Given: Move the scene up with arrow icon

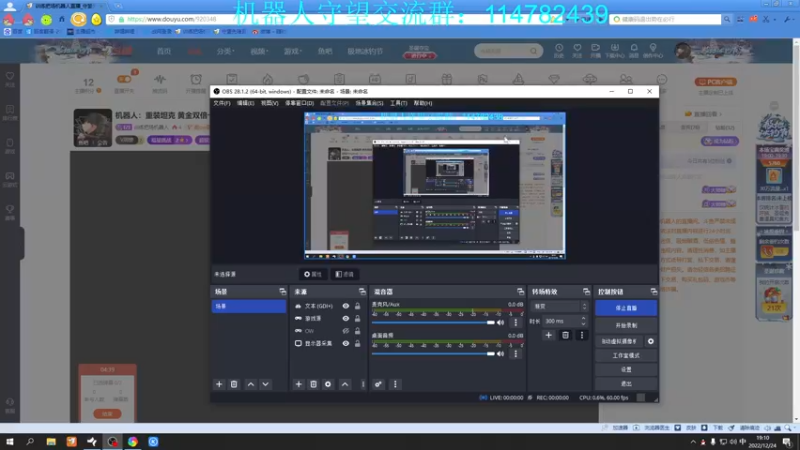Looking at the screenshot, I should (251, 384).
